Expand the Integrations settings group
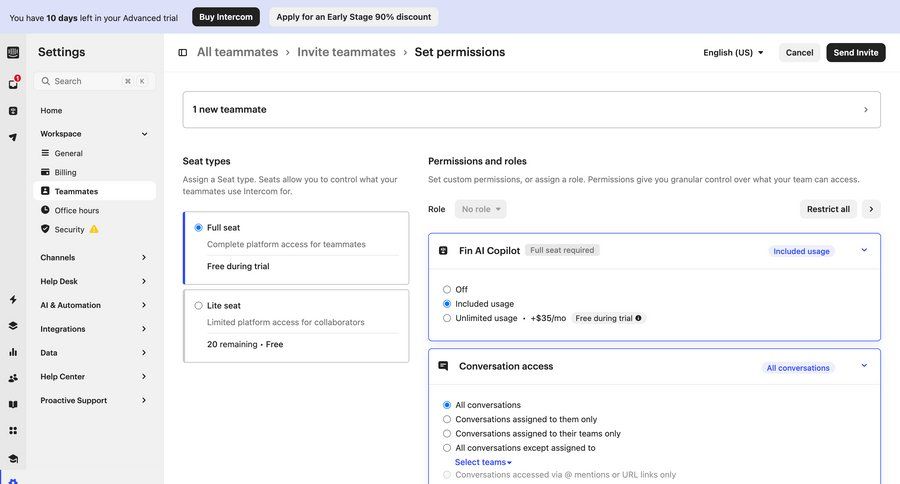900x484 pixels. tap(94, 329)
